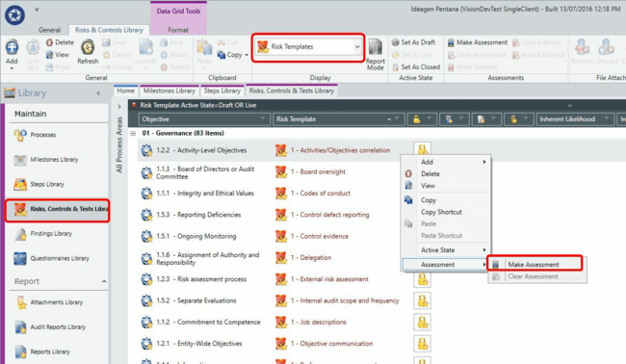Collapse the 01 - Governance group
This screenshot has width=626, height=364.
[133, 133]
